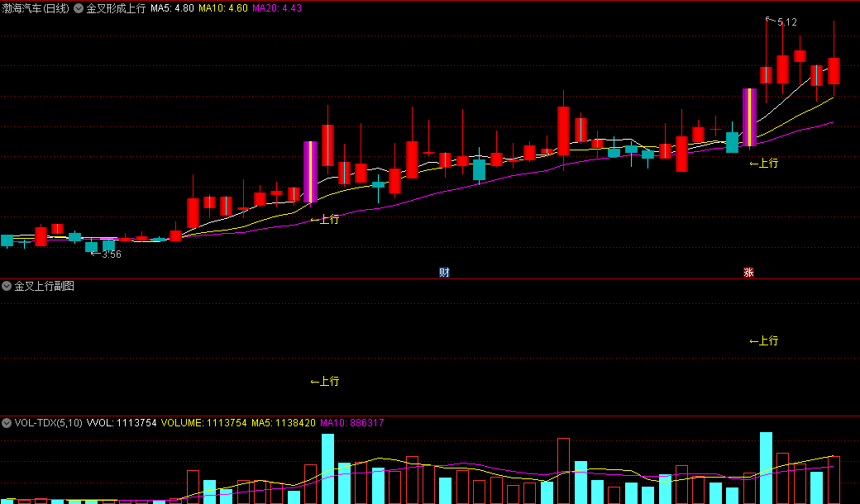Click the volume MA10: 886317 label
Image resolution: width=860 pixels, height=504 pixels.
(x=352, y=423)
